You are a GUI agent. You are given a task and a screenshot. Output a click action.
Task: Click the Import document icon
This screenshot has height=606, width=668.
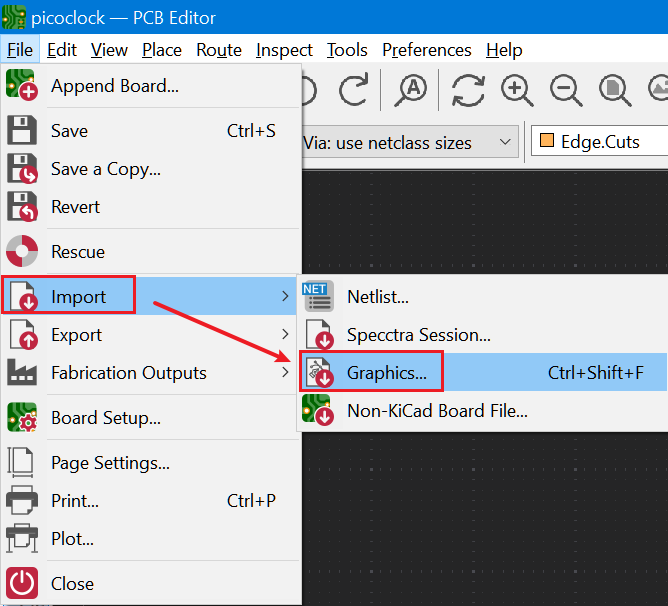pos(24,296)
